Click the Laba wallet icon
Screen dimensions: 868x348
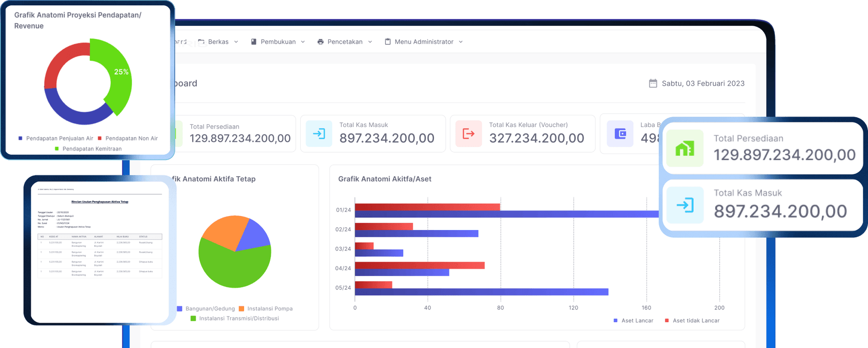620,133
